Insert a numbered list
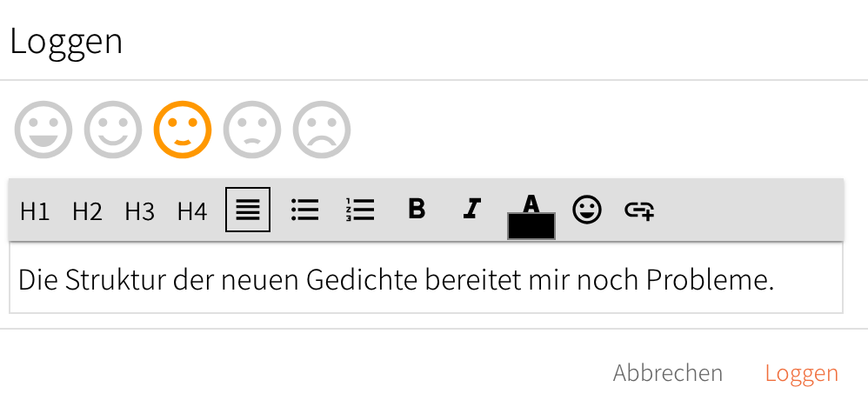This screenshot has height=407, width=868. pyautogui.click(x=359, y=210)
